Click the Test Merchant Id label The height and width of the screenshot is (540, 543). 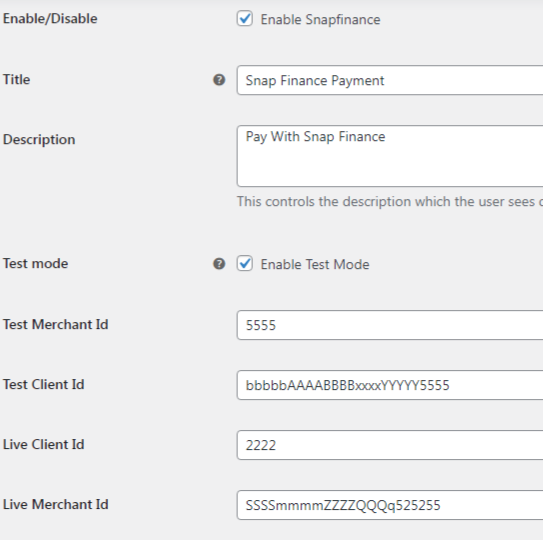pos(55,325)
